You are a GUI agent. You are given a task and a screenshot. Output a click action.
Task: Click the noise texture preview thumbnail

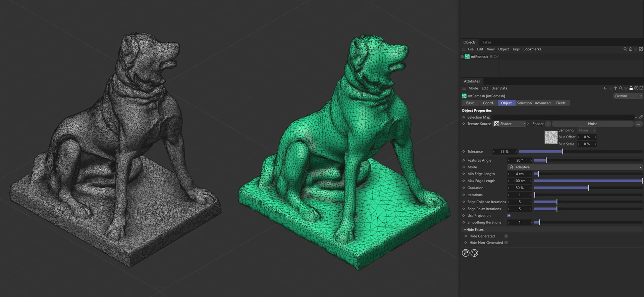point(551,137)
